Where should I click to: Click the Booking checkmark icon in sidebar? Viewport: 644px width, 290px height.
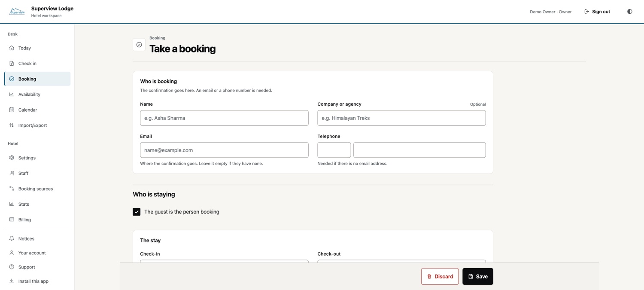pyautogui.click(x=12, y=79)
